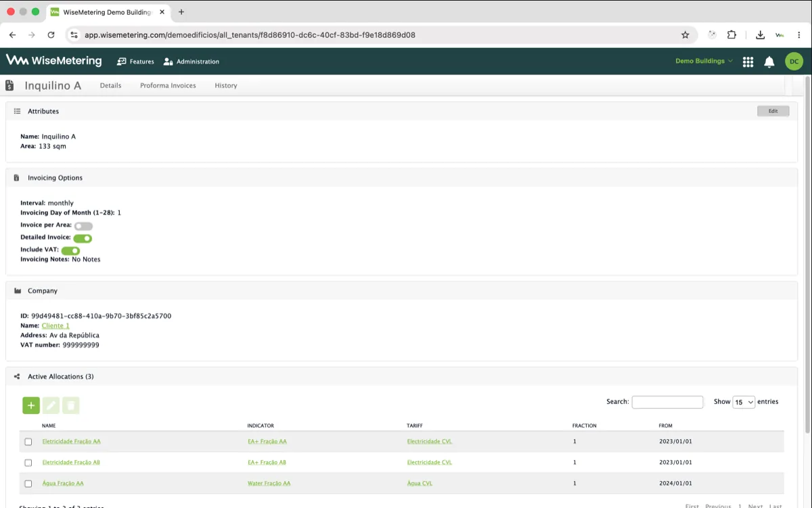Switch to the Details tab
Screen dimensions: 812x508
(110, 86)
